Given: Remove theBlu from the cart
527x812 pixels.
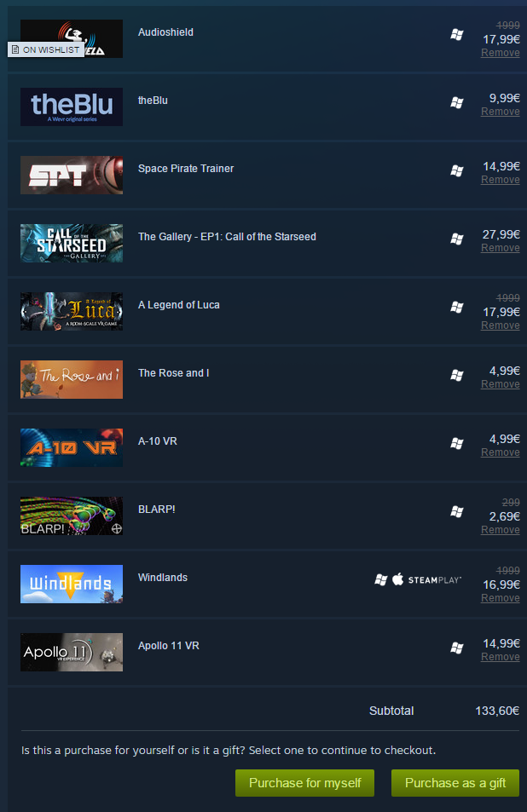Looking at the screenshot, I should [500, 112].
